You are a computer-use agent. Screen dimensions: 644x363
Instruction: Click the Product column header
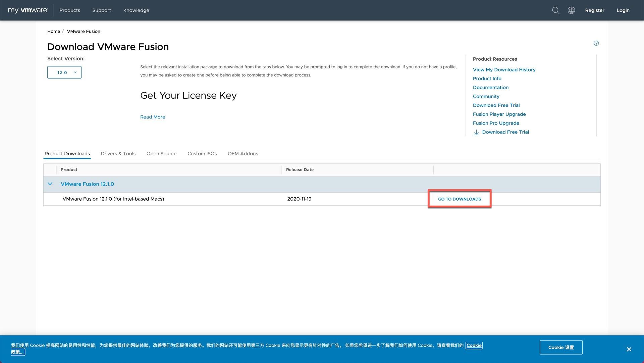click(x=69, y=170)
